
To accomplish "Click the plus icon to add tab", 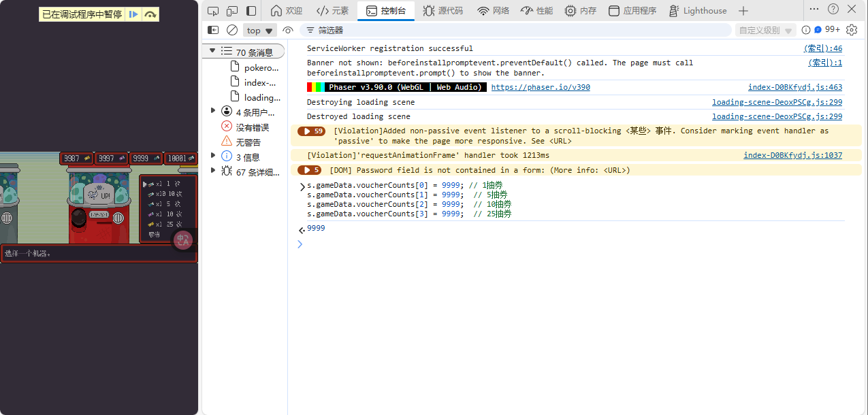I will click(x=743, y=11).
